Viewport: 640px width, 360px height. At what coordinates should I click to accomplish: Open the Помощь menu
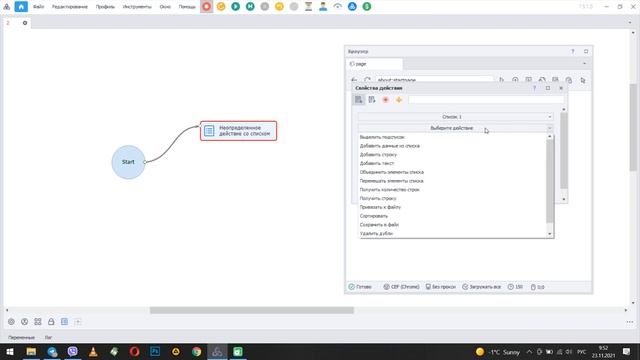click(187, 7)
